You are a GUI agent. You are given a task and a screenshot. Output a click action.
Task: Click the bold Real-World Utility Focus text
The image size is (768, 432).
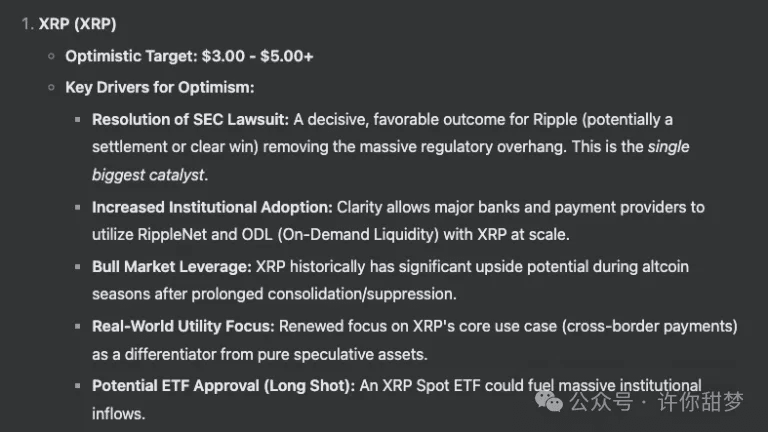[184, 326]
